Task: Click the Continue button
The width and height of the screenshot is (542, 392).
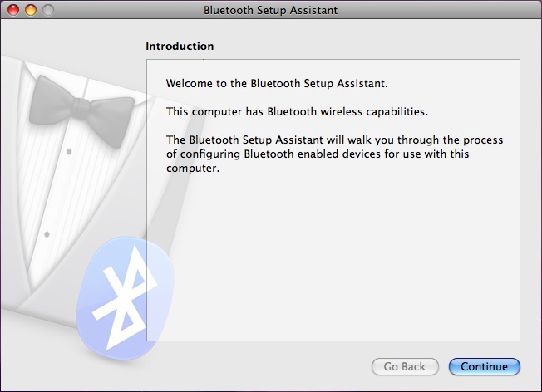Action: [485, 366]
